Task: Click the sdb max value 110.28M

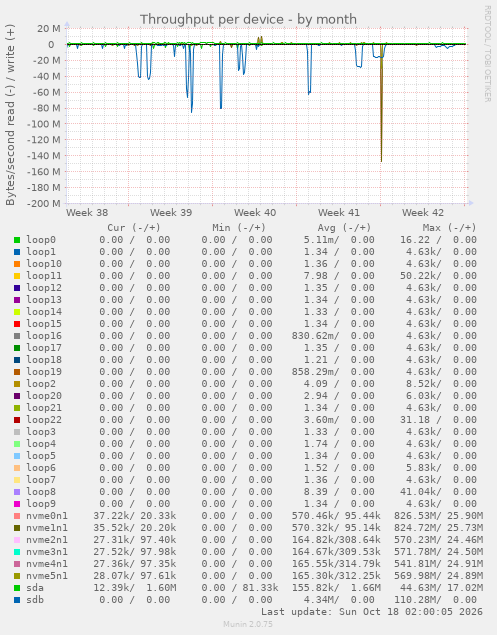Action: (x=417, y=600)
